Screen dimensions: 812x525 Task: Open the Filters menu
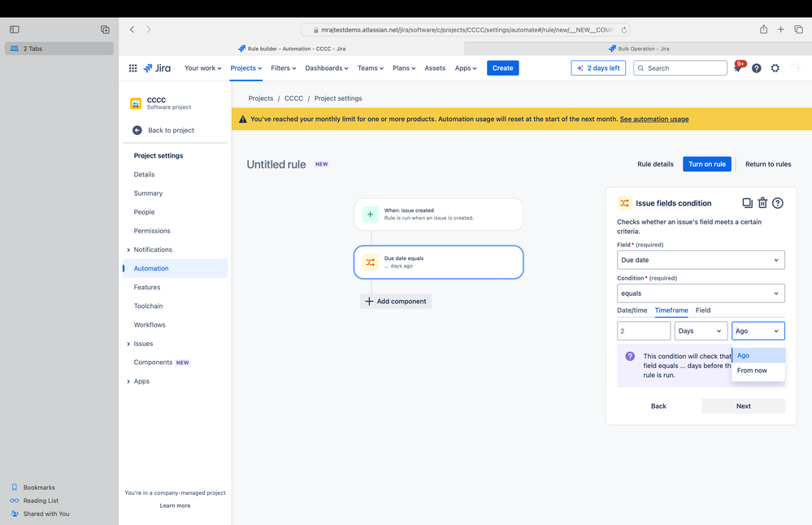pos(284,67)
